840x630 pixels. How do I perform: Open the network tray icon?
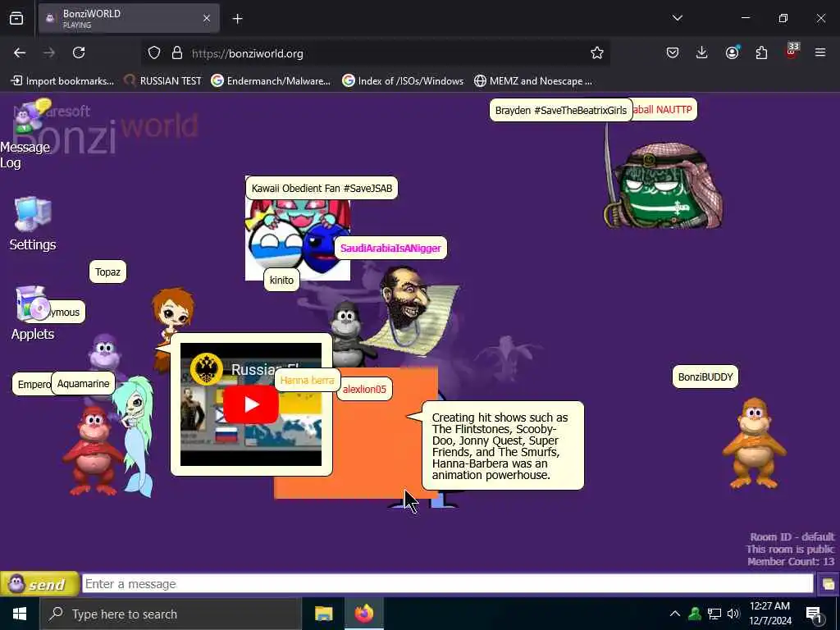pos(714,614)
